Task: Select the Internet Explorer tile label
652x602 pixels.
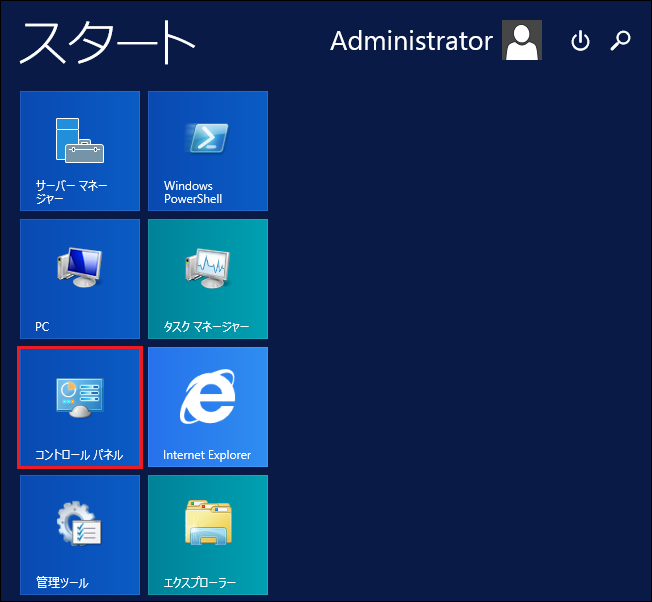Action: [207, 455]
